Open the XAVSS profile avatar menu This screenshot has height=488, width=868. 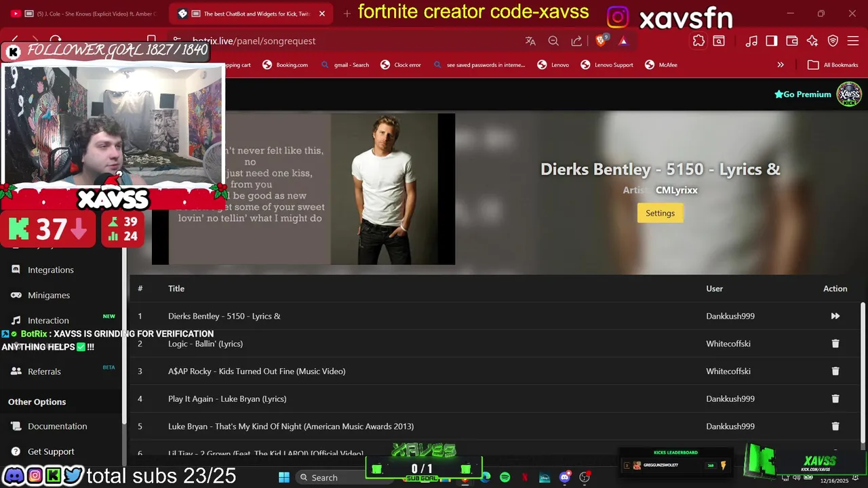point(849,94)
